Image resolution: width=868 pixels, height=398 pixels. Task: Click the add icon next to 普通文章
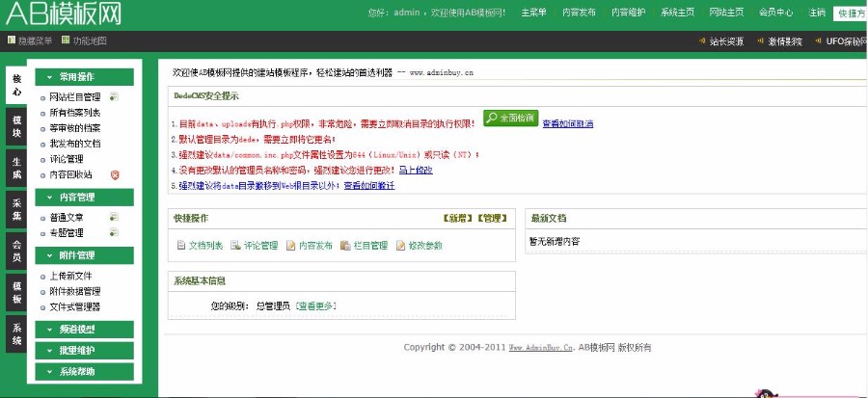(114, 217)
